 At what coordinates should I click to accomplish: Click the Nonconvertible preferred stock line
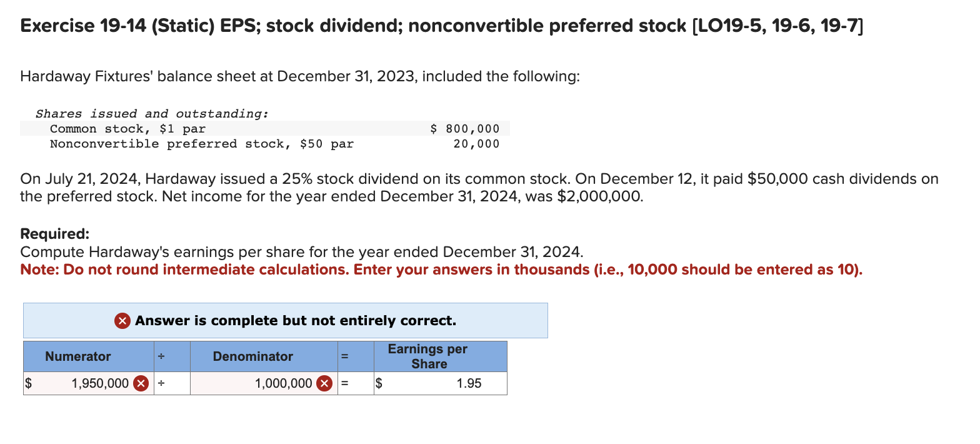click(201, 143)
